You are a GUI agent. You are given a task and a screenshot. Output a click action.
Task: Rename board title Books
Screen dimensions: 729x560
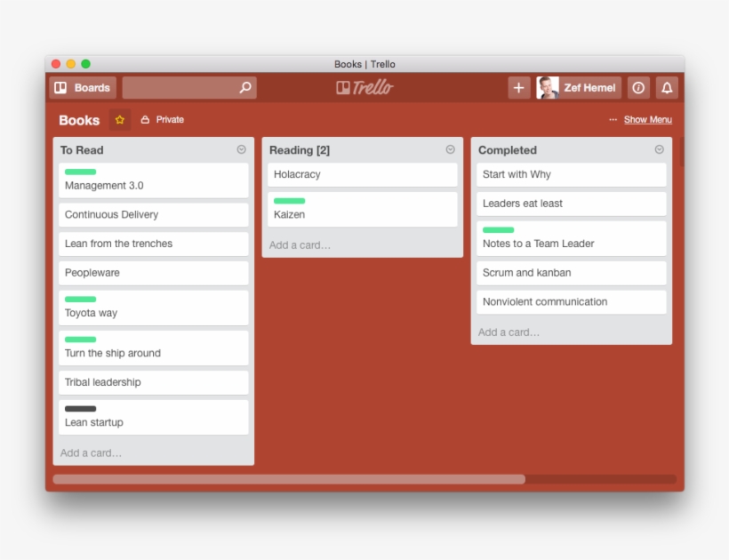79,120
